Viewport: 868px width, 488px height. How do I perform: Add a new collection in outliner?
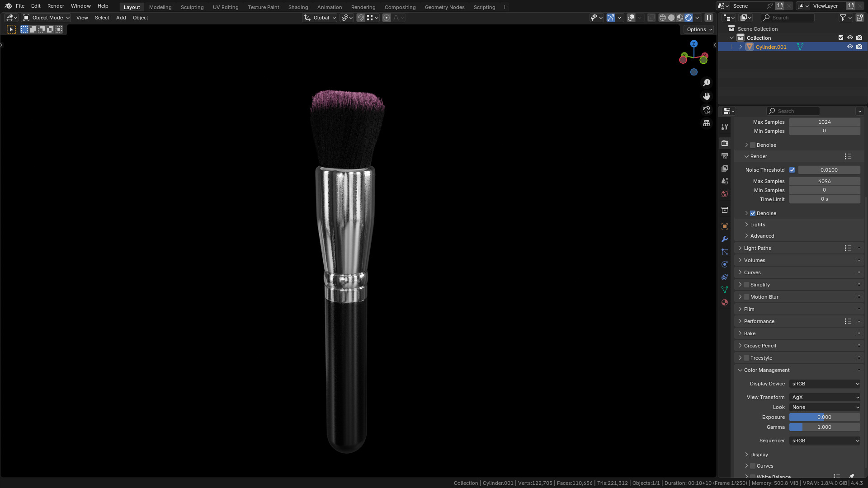860,18
